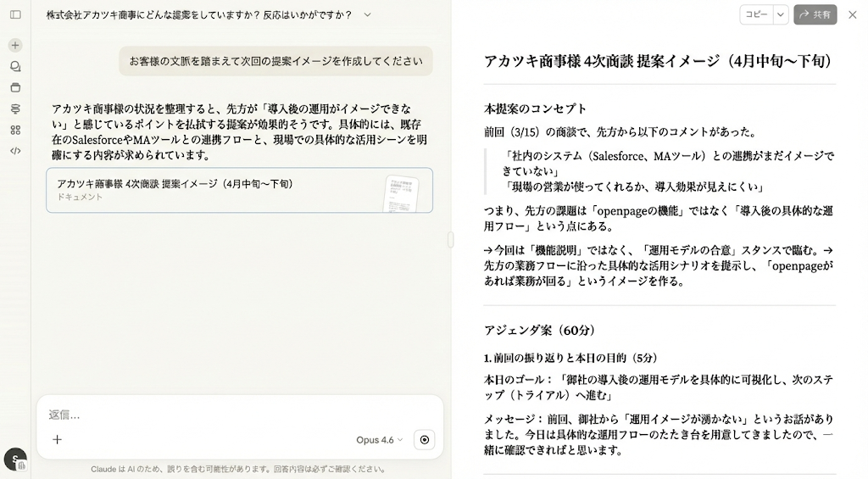Expand the arrow next to コピー
The image size is (868, 479).
[x=781, y=15]
